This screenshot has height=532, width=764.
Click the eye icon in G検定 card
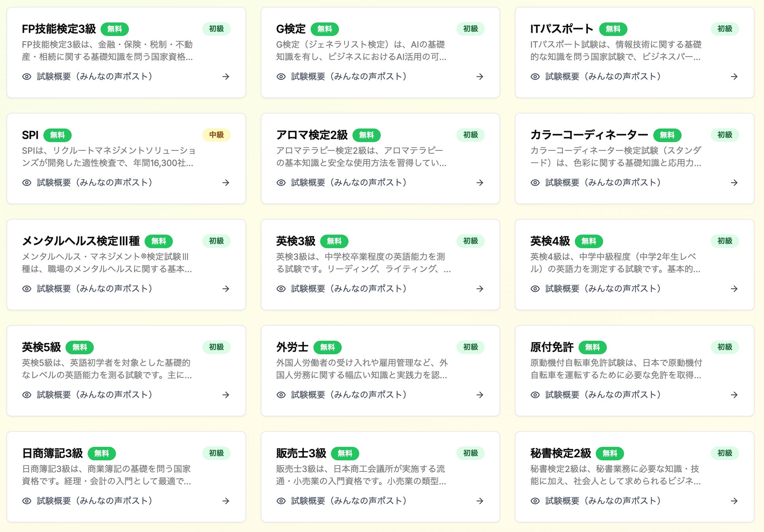pyautogui.click(x=281, y=76)
